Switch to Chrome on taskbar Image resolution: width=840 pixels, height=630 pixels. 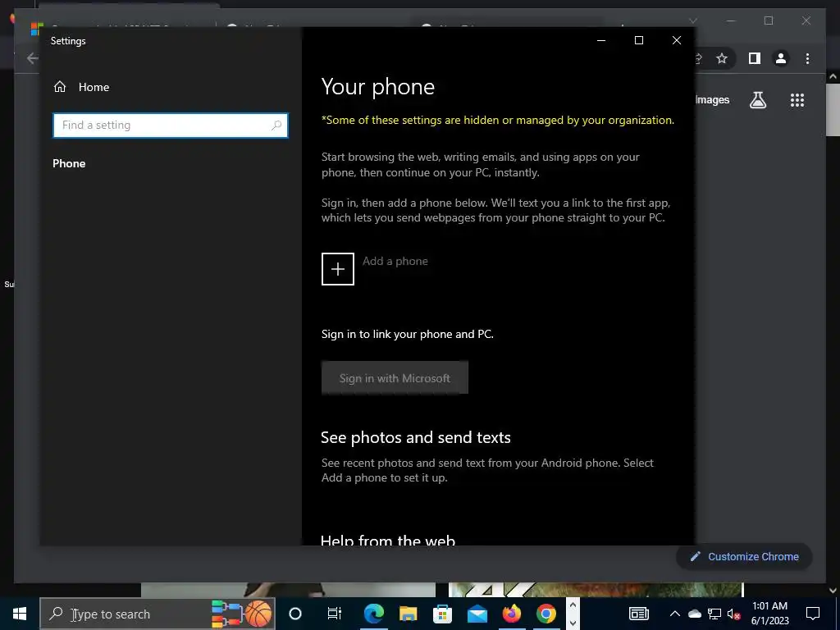click(546, 614)
